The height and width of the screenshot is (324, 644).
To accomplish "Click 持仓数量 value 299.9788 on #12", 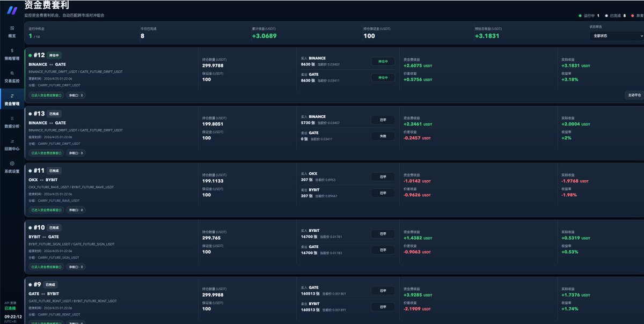I will [213, 65].
